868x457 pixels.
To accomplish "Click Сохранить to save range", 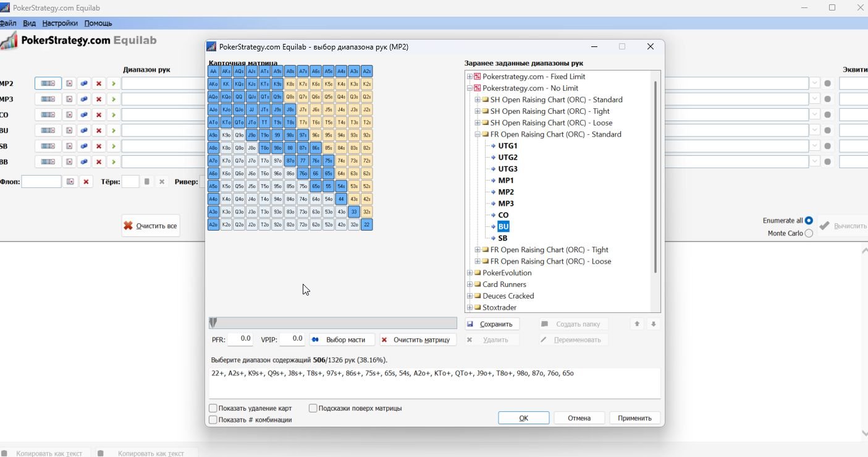I will pyautogui.click(x=492, y=324).
